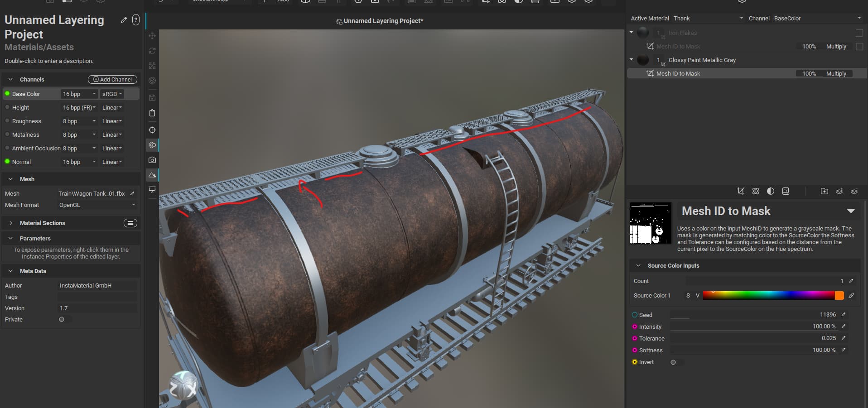Click the pencil icon beside the project title
This screenshot has height=408, width=868.
point(124,20)
